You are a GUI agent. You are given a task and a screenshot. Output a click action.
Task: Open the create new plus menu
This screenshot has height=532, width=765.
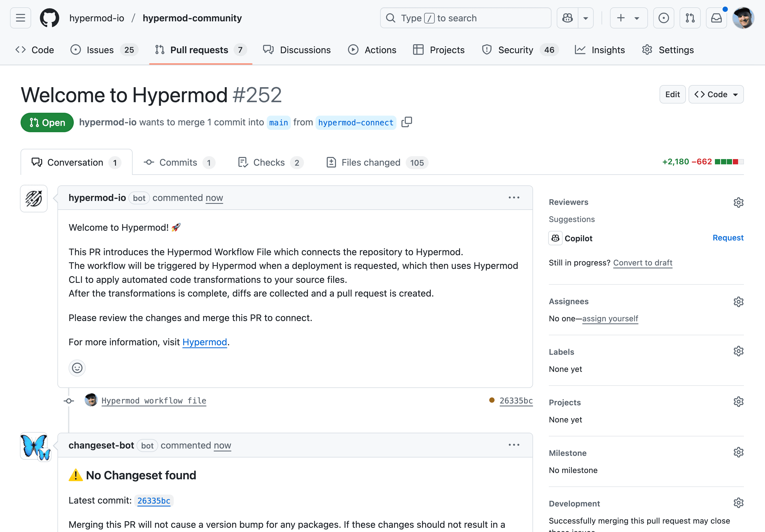tap(629, 18)
